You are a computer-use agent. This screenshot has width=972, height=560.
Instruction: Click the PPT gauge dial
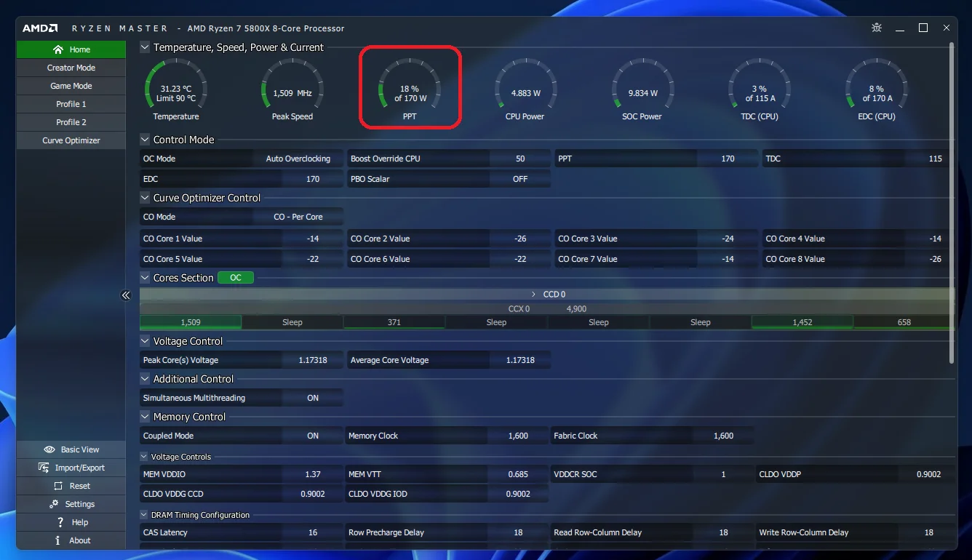[x=410, y=89]
